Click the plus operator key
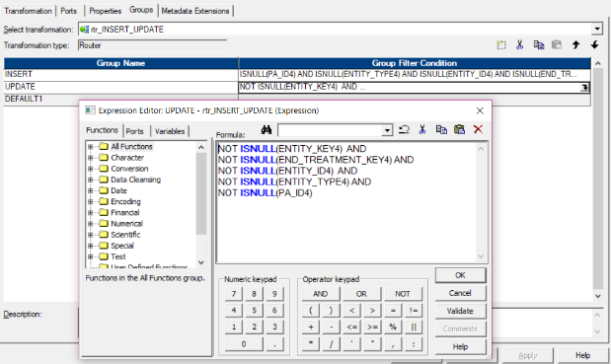The height and width of the screenshot is (364, 611). coord(311,328)
